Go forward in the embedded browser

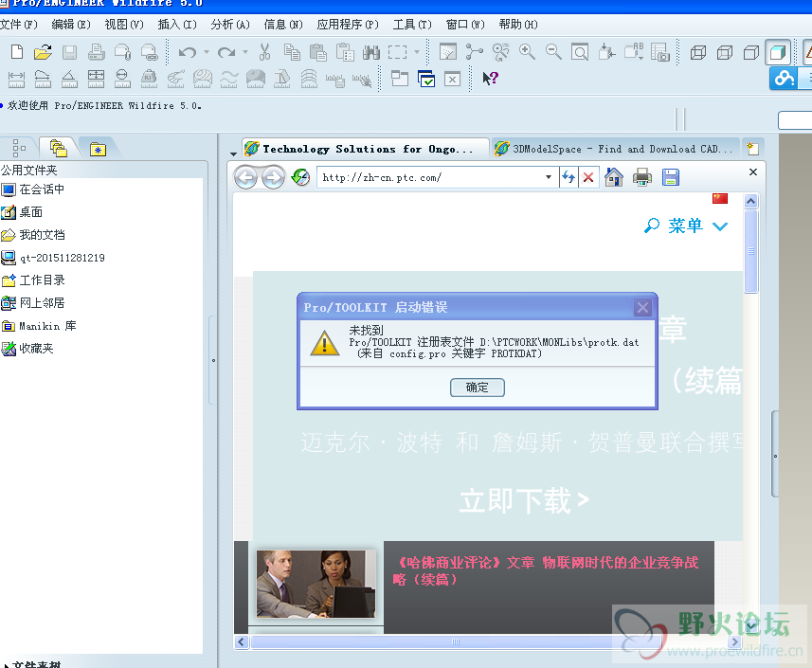[x=273, y=177]
